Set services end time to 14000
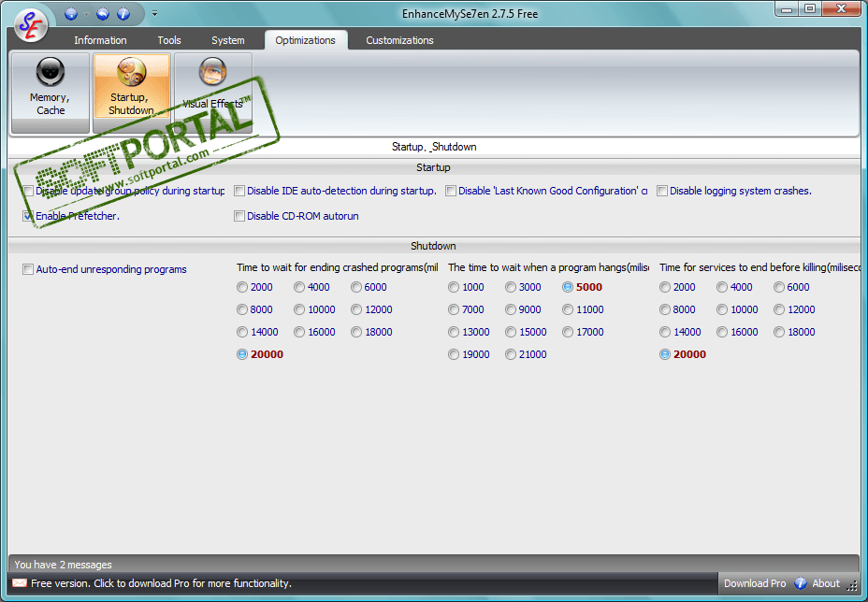This screenshot has height=602, width=868. coord(680,332)
